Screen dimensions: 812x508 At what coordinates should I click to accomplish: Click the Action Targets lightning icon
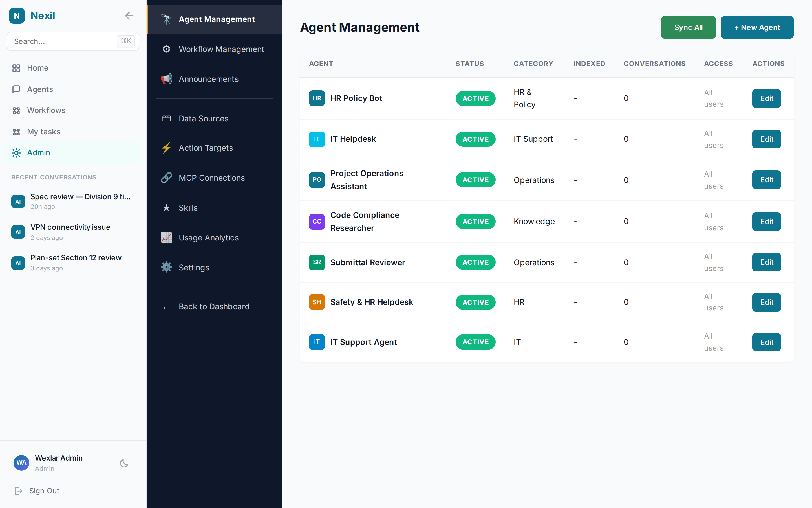click(166, 148)
